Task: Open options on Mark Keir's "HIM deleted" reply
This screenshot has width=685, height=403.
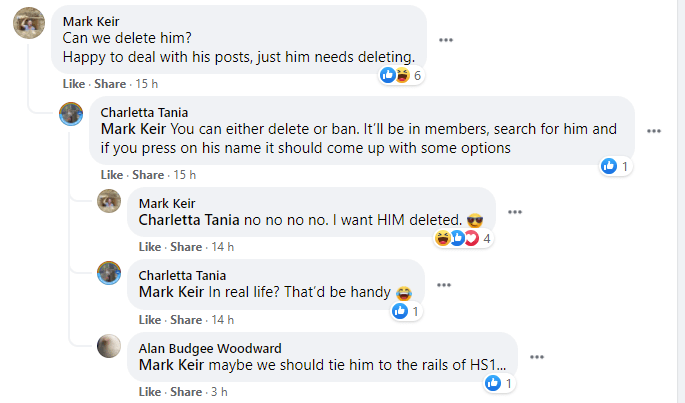Action: point(515,212)
